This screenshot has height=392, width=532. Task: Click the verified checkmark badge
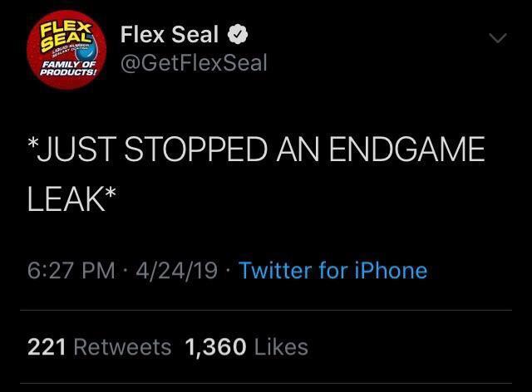click(237, 36)
